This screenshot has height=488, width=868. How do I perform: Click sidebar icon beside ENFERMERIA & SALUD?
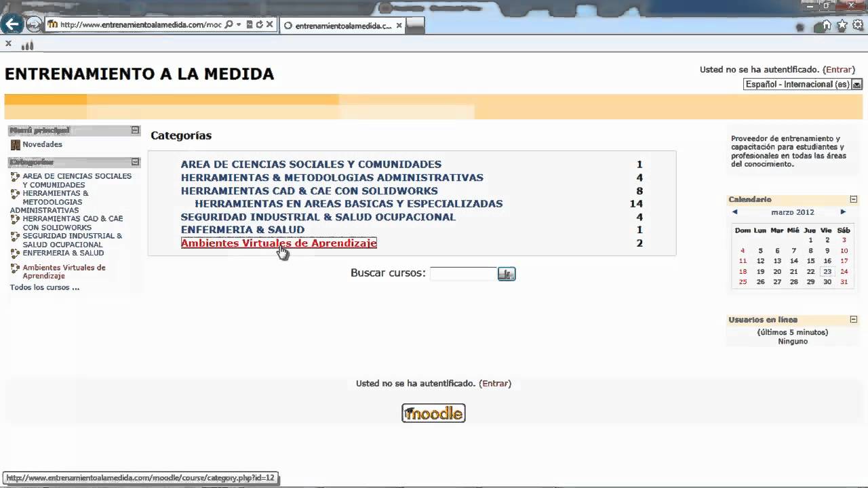pyautogui.click(x=15, y=253)
